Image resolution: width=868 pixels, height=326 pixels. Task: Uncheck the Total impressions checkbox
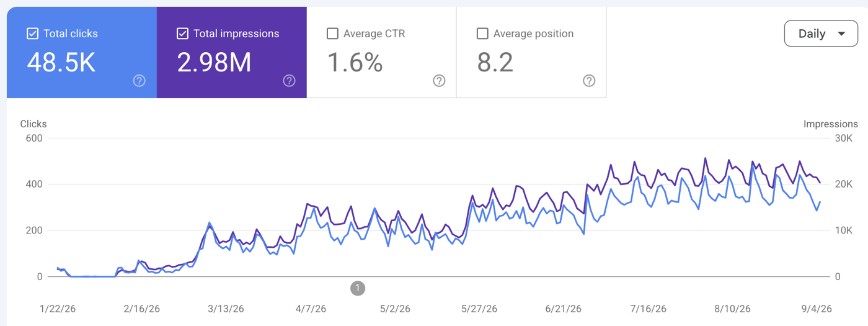182,34
